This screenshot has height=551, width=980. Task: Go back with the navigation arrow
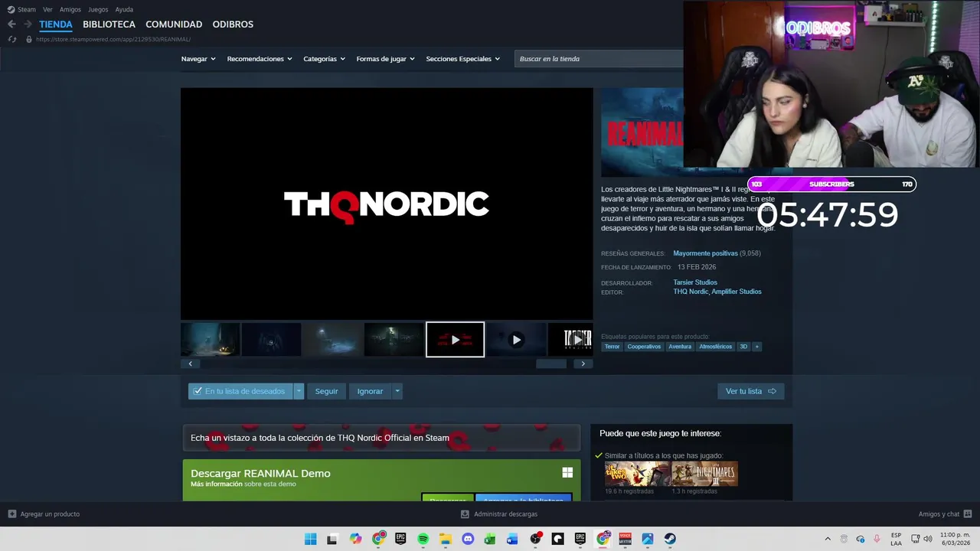(x=11, y=24)
